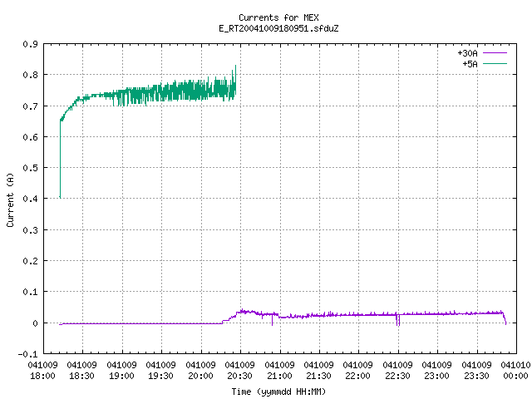Click the 041009 19:00 time tick label
532x399 pixels.
click(x=121, y=371)
